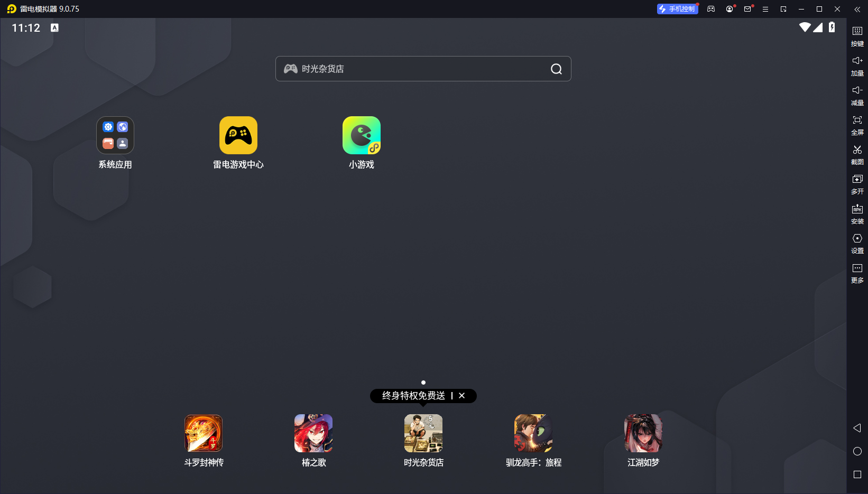Click the 减量 volume down icon
Screen dimensions: 868x494
(x=857, y=90)
